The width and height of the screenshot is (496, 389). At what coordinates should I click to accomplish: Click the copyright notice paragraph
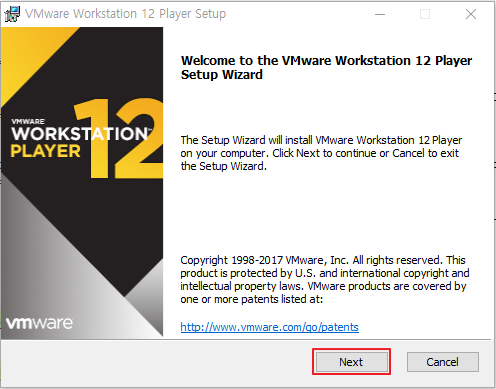click(x=325, y=279)
